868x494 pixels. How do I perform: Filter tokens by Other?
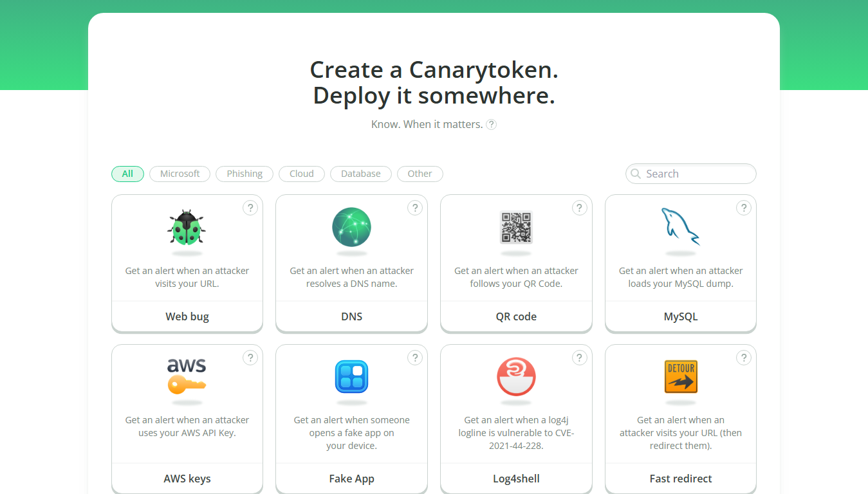coord(420,174)
